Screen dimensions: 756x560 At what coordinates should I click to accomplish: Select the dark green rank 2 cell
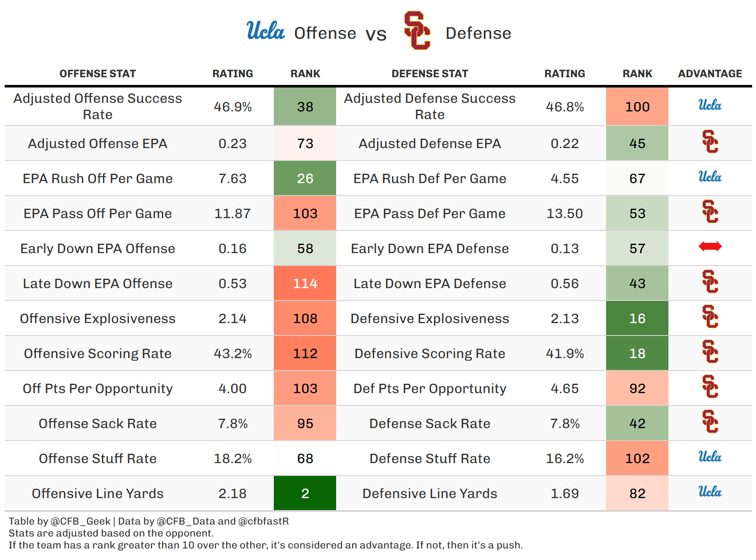pyautogui.click(x=305, y=493)
